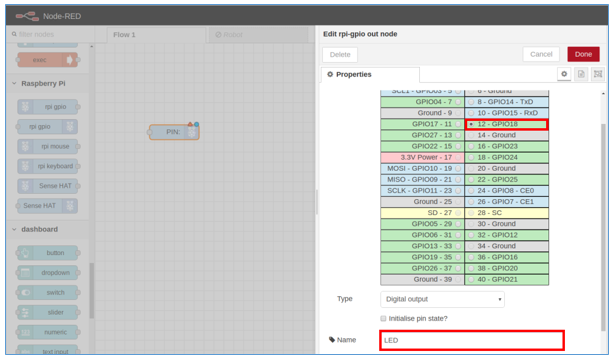Click the Done button
The width and height of the screenshot is (612, 360).
[x=583, y=54]
